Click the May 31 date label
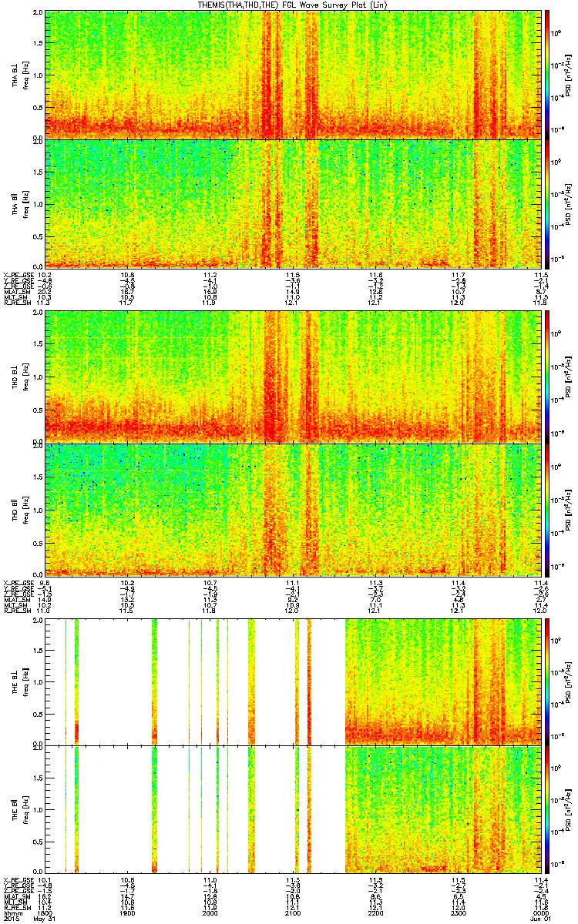 [45, 919]
